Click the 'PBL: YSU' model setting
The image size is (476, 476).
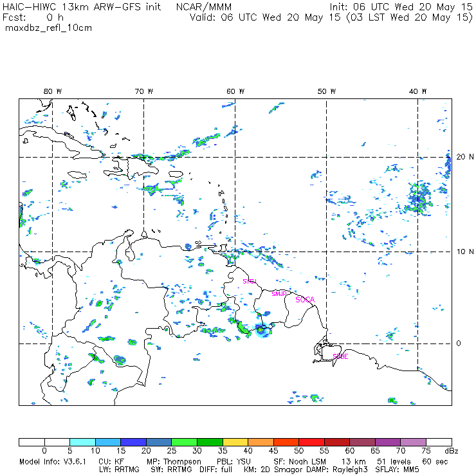click(x=233, y=462)
